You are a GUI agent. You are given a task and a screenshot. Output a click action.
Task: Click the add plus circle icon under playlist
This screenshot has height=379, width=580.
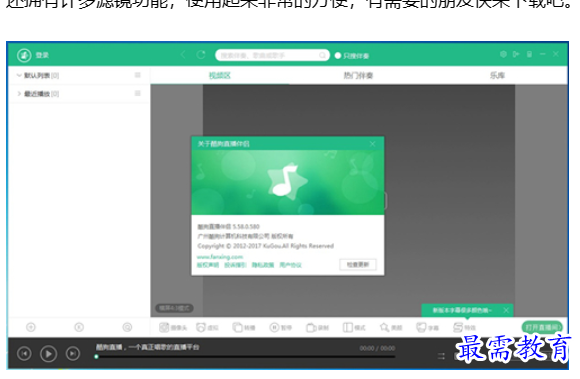coord(31,327)
